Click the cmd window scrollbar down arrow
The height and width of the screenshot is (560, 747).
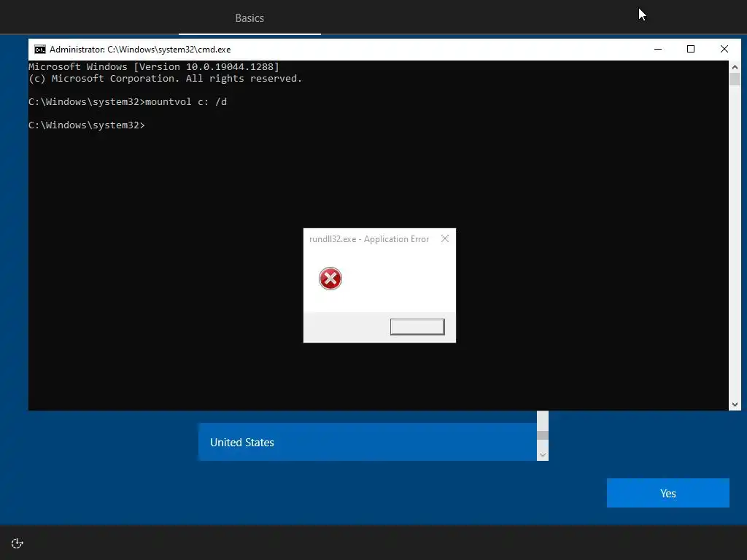tap(735, 404)
